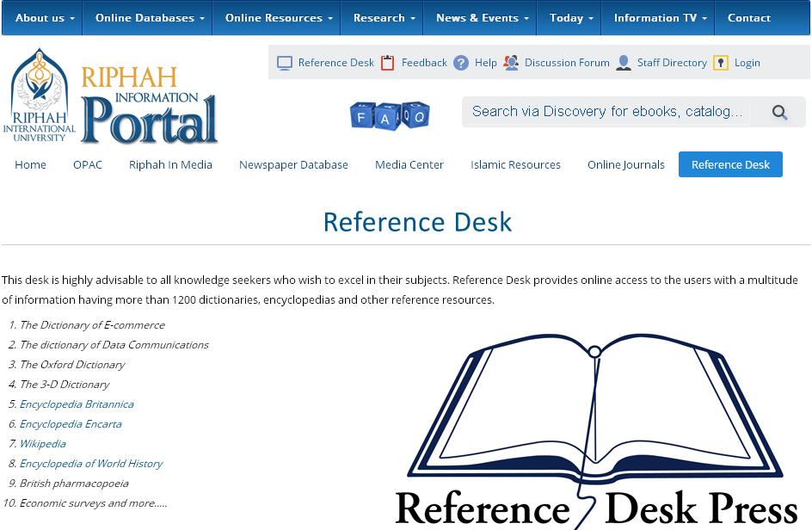Open the FAQ cubes image
The width and height of the screenshot is (812, 530).
[x=390, y=115]
